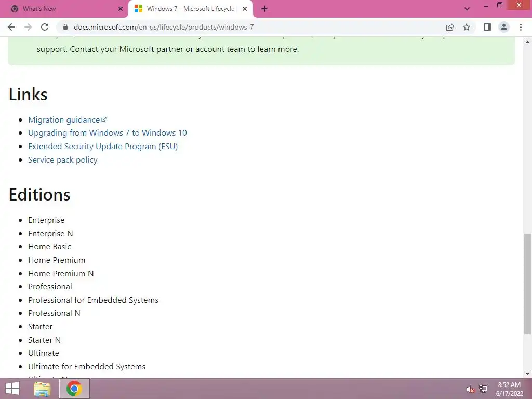The height and width of the screenshot is (399, 532).
Task: Click the 'Contact your Microsoft partner' notice text
Action: (x=184, y=49)
